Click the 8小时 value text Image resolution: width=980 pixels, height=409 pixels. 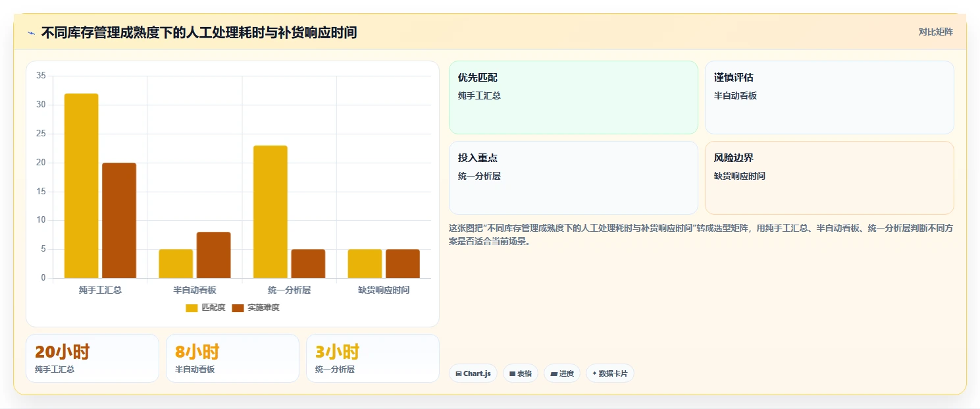coord(197,352)
